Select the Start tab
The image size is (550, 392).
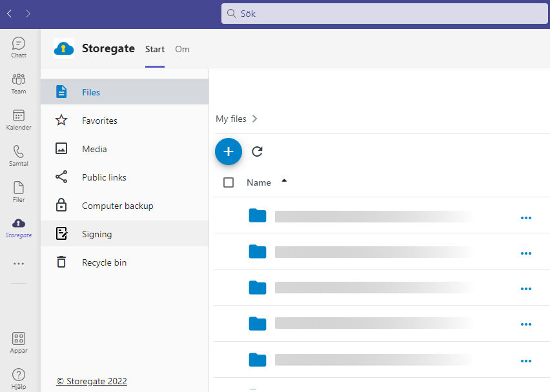[x=155, y=49]
